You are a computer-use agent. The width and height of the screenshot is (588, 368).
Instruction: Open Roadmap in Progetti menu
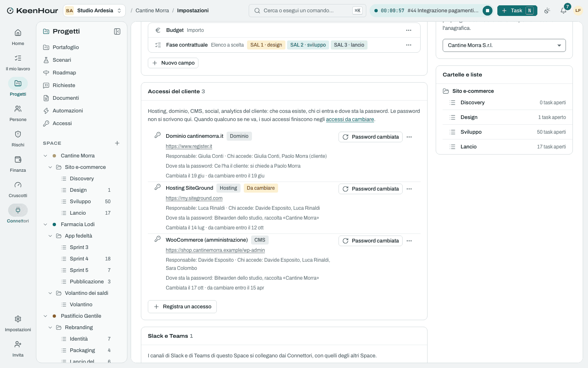pos(82,73)
